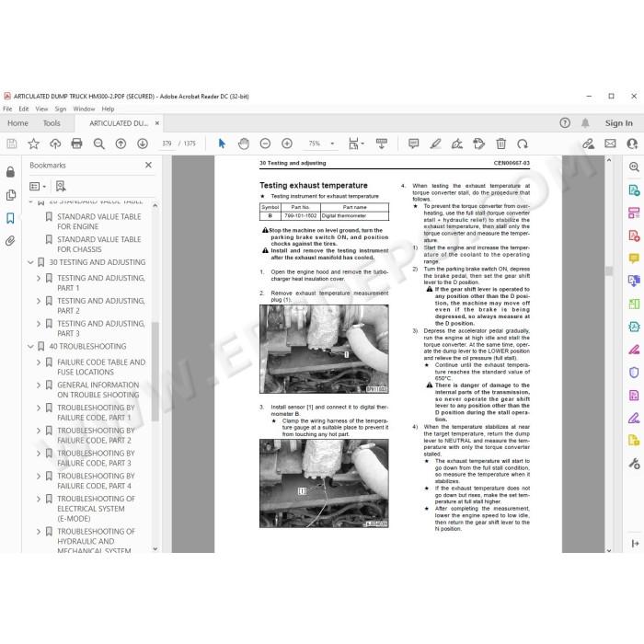Image resolution: width=644 pixels, height=644 pixels.
Task: Open the bookmark options list dropdown
Action: (x=38, y=187)
